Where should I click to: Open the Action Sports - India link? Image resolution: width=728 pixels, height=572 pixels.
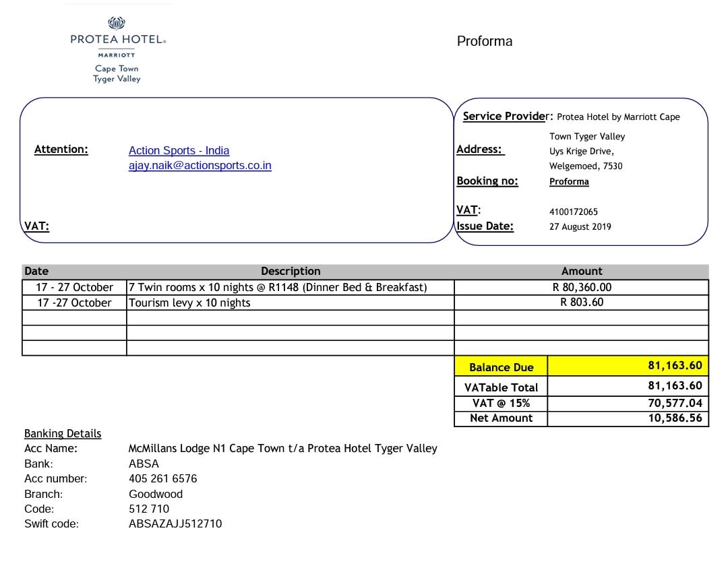pos(179,150)
